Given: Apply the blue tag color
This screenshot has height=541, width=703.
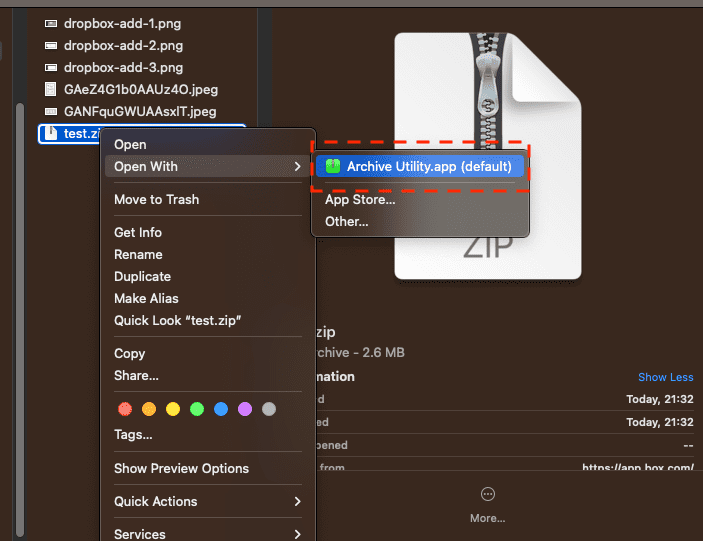Looking at the screenshot, I should pyautogui.click(x=221, y=409).
